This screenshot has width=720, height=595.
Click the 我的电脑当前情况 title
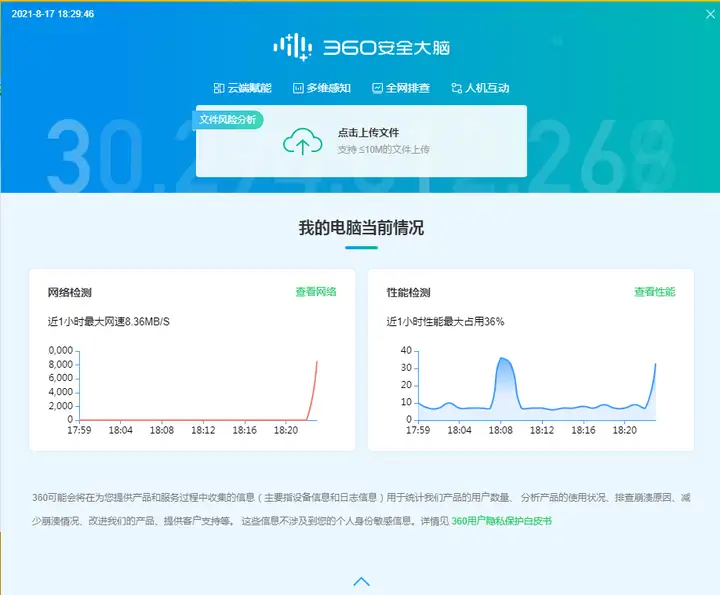tap(361, 228)
